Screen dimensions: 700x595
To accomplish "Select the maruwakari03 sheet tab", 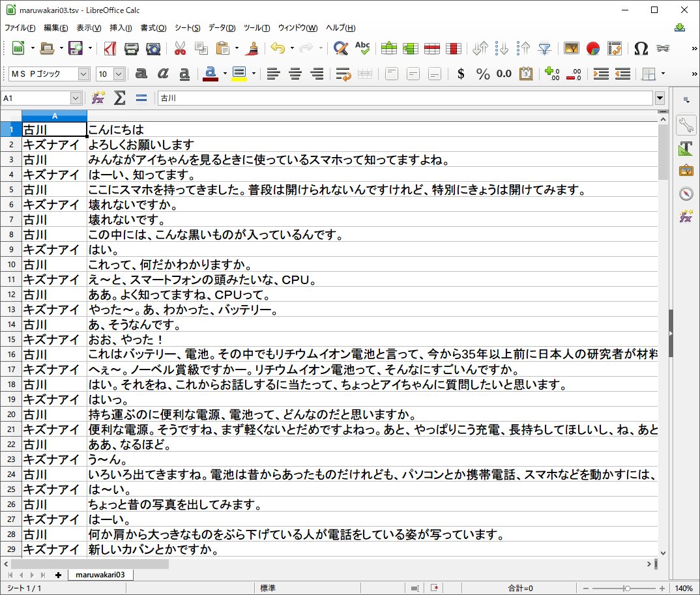I will point(100,575).
